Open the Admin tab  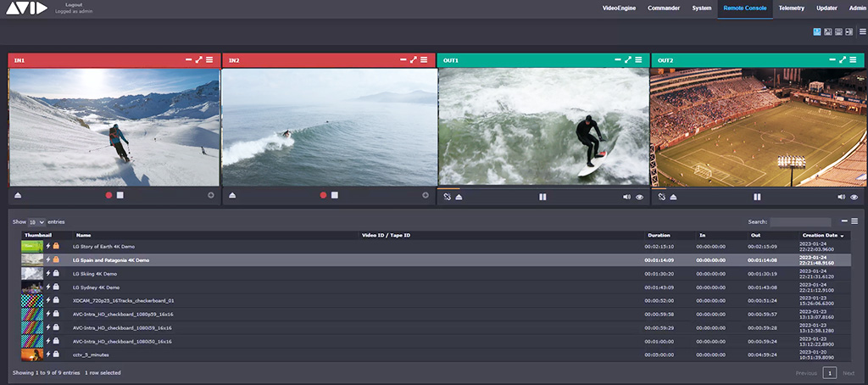(x=858, y=8)
